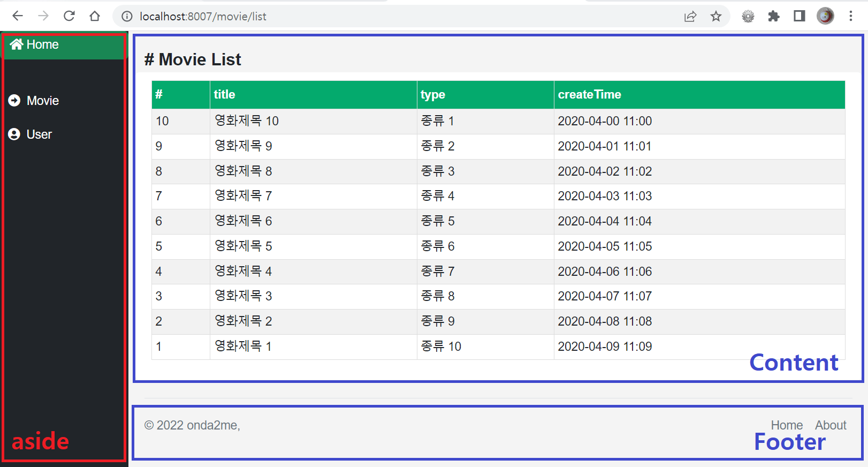Image resolution: width=868 pixels, height=467 pixels.
Task: Click the date '2020-04-01 11:01'
Action: tap(605, 146)
